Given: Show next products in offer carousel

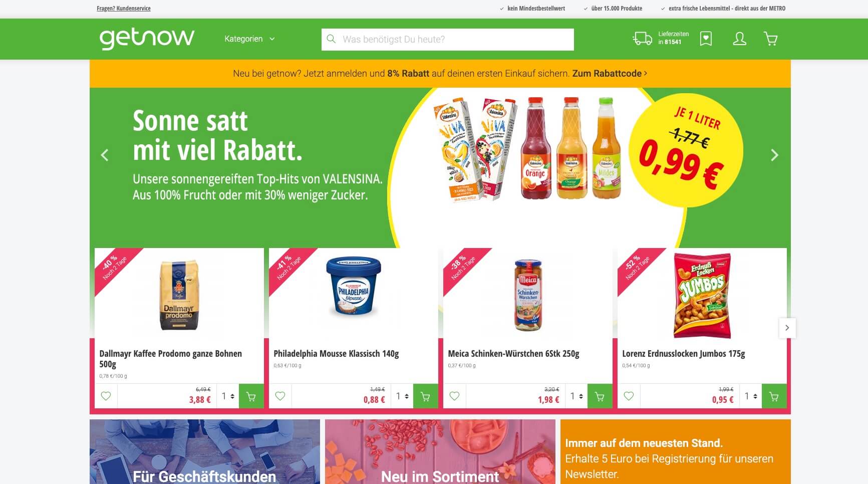Looking at the screenshot, I should click(x=787, y=328).
